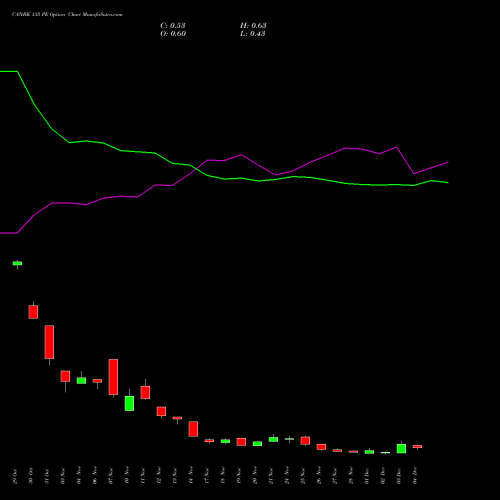This screenshot has height=500, width=500.
Task: Select the tall red candle for 07 Nov
Action: (x=113, y=377)
